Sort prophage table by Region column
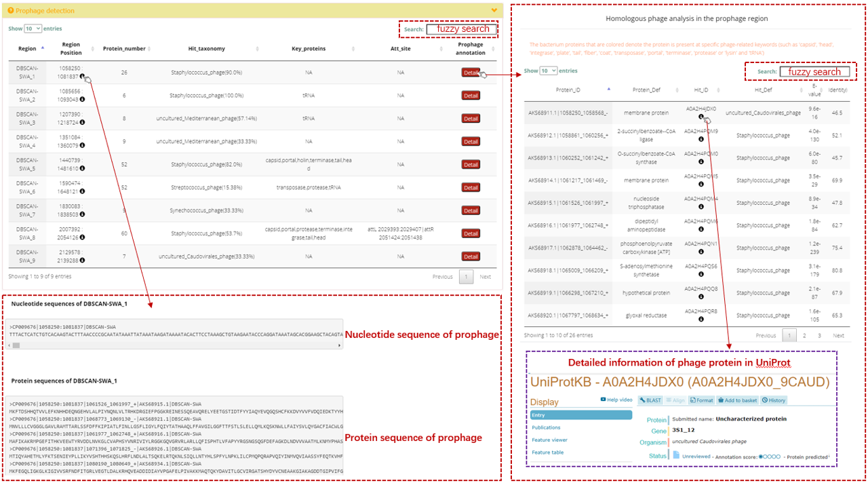The width and height of the screenshot is (868, 483). tap(28, 49)
